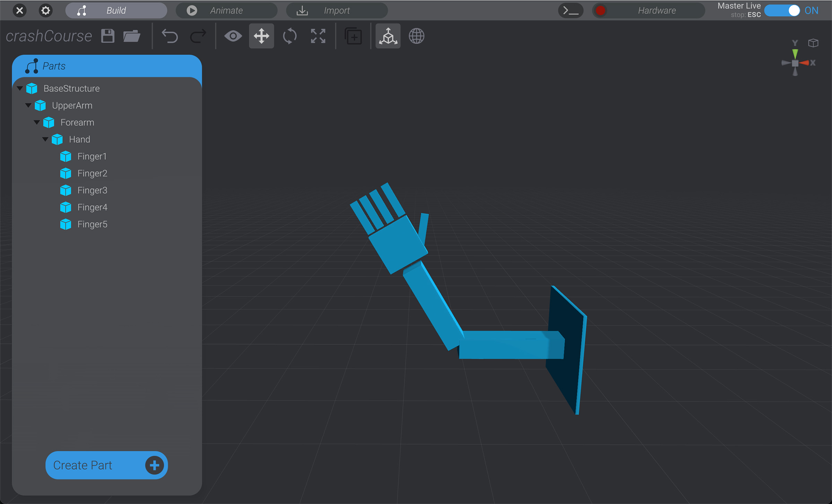Collapse the Hand tree item
The height and width of the screenshot is (504, 832).
pyautogui.click(x=45, y=139)
